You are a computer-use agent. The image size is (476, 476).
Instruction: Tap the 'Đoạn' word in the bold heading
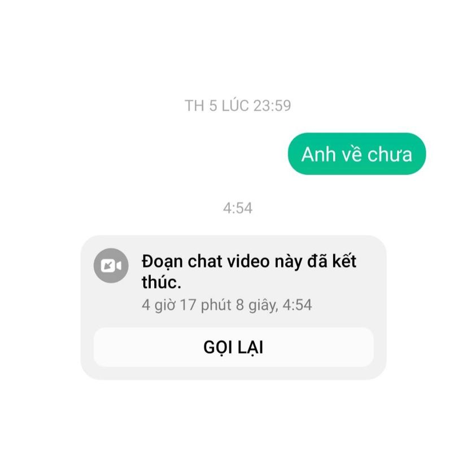coord(162,262)
